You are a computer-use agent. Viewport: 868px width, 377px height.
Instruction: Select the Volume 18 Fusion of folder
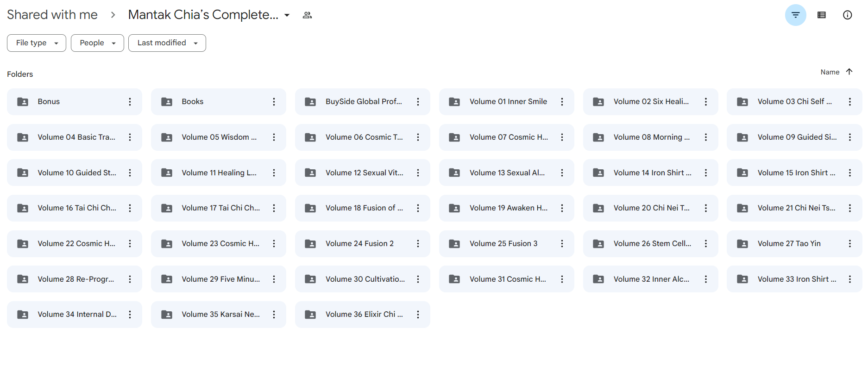(x=363, y=208)
